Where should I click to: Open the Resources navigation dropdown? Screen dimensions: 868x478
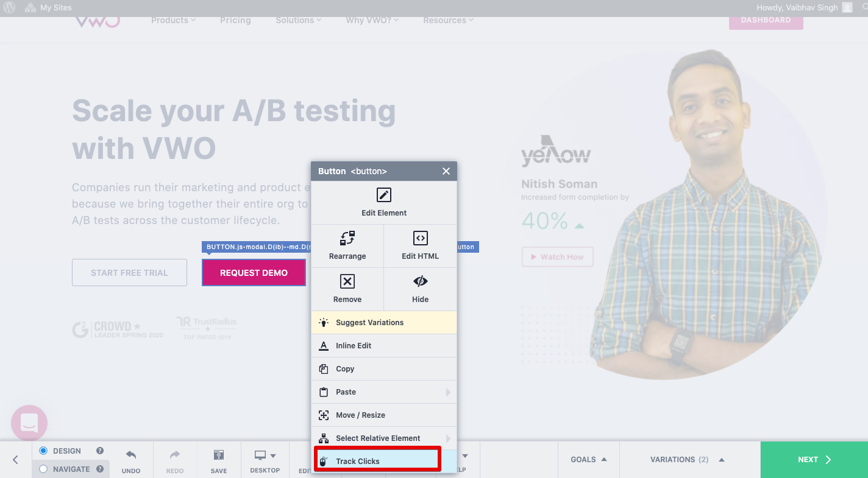click(448, 20)
